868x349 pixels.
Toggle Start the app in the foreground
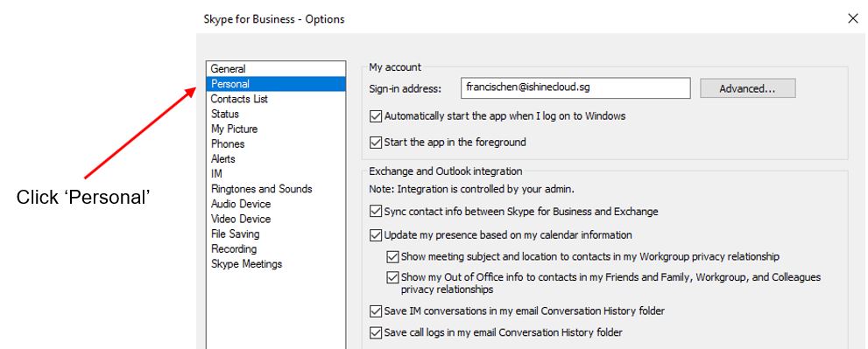(376, 143)
